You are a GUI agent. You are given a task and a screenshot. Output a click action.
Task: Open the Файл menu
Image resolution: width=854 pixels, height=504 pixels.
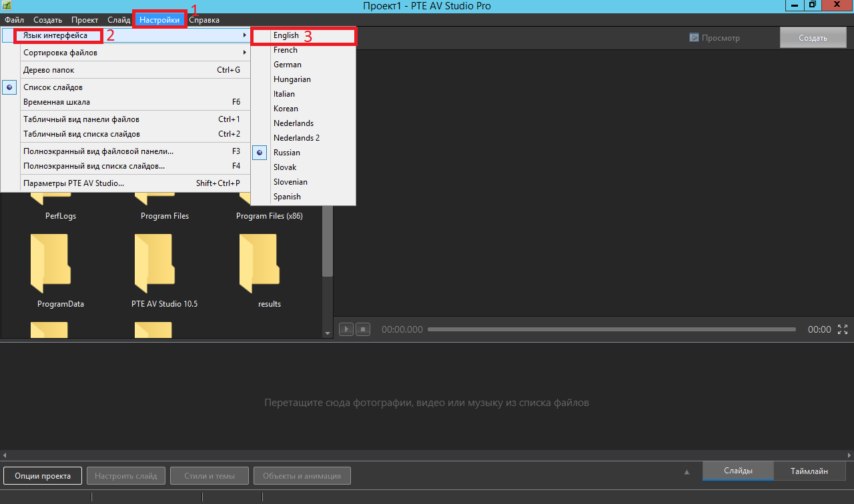(14, 20)
